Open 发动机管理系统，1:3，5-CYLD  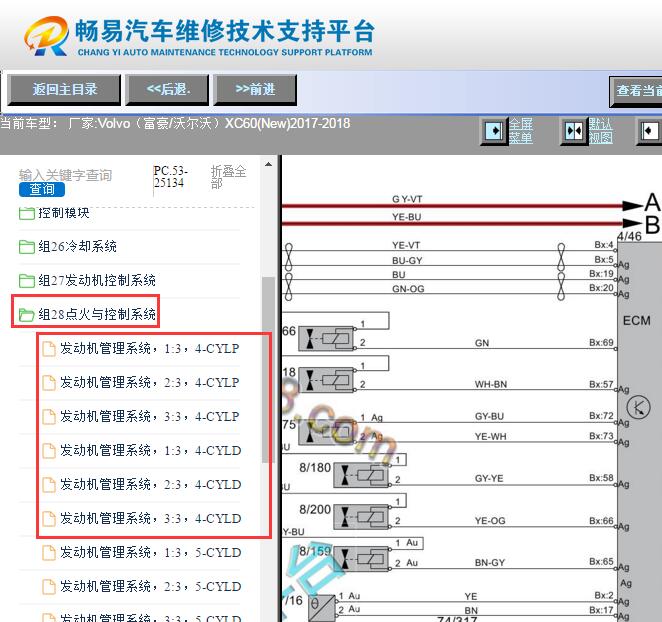[150, 552]
